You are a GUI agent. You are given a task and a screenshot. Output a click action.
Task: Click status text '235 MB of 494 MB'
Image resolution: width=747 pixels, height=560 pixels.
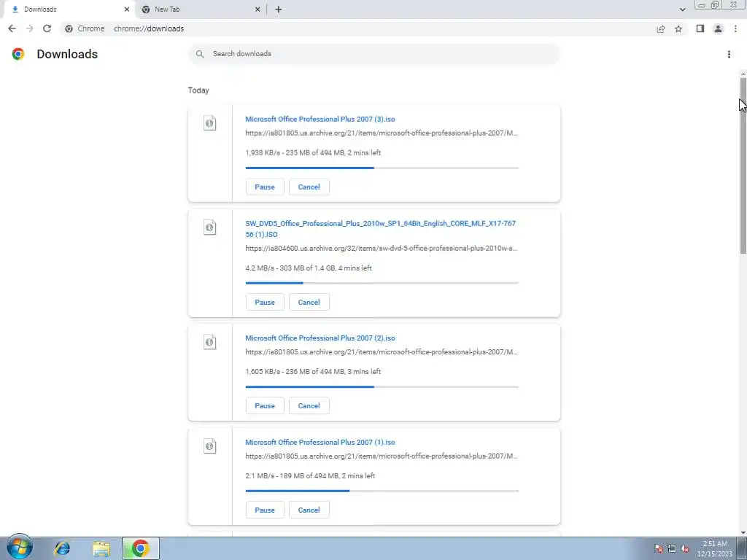coord(315,153)
